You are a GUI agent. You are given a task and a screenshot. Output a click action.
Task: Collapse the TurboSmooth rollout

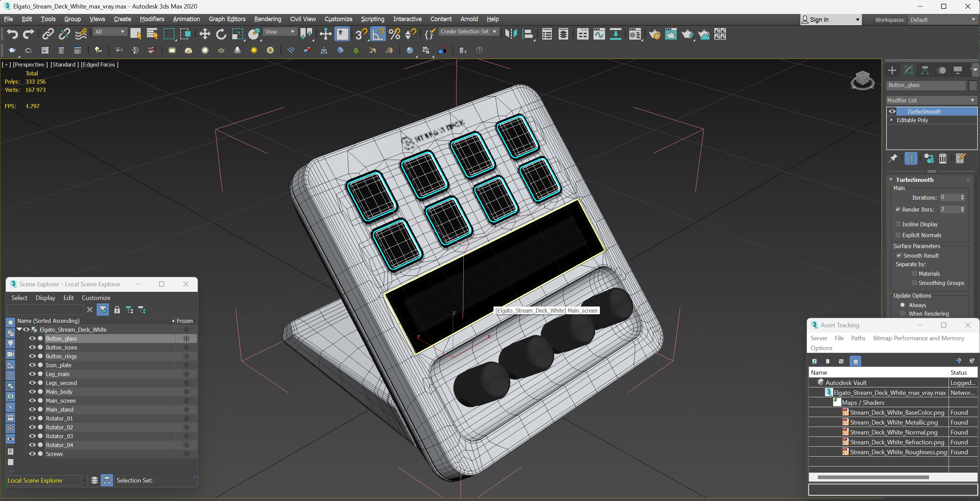(x=891, y=180)
